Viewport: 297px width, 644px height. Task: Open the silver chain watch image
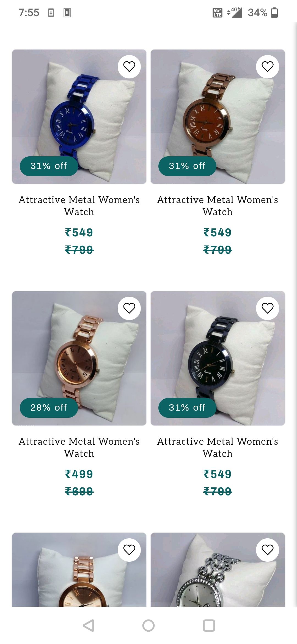(x=218, y=570)
